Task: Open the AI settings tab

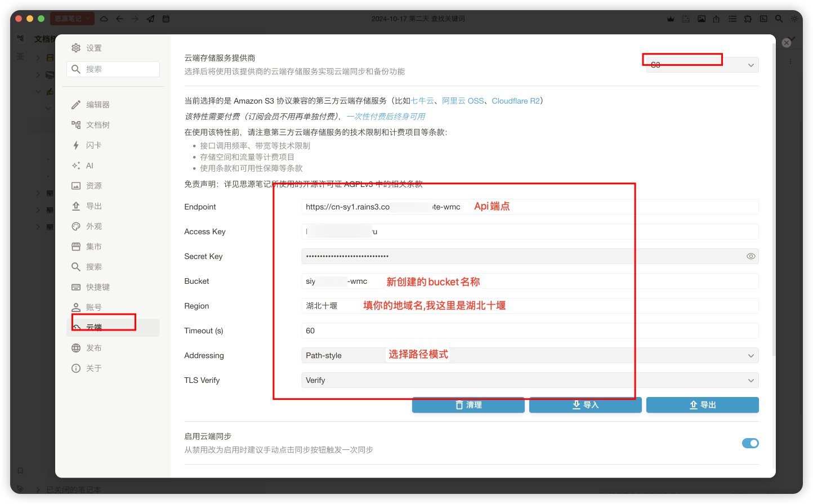Action: [x=113, y=166]
